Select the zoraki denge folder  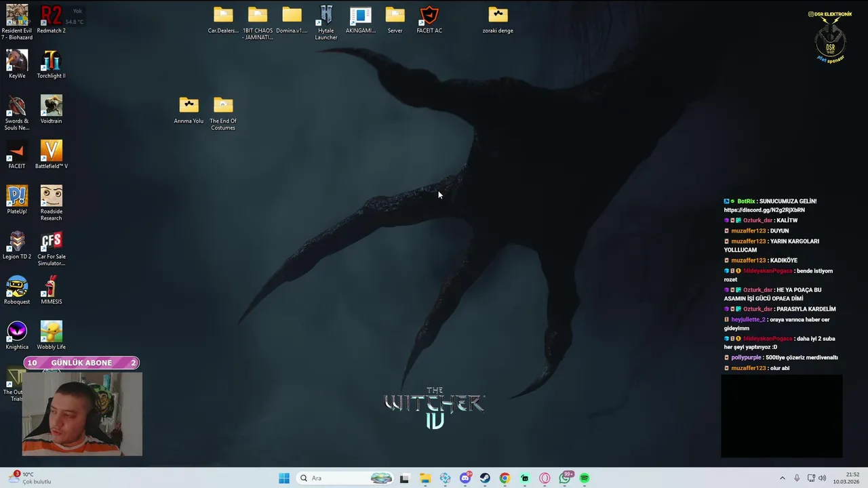[498, 20]
